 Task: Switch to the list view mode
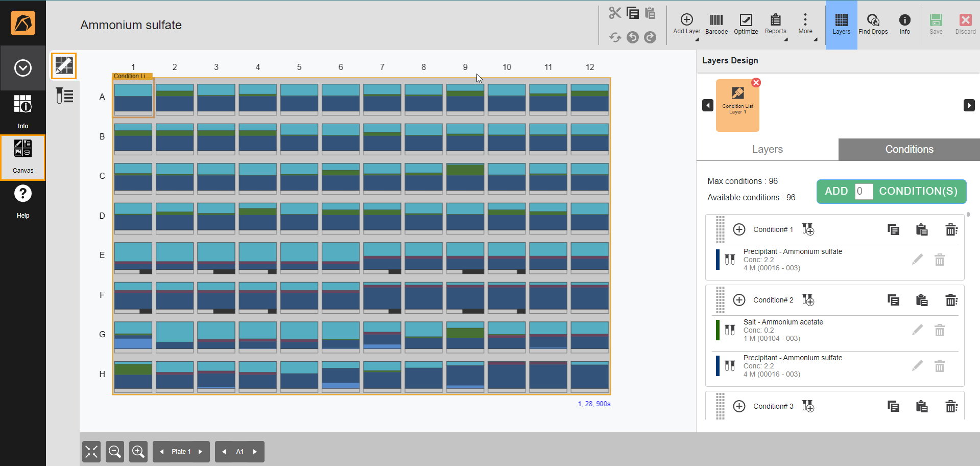[x=64, y=96]
